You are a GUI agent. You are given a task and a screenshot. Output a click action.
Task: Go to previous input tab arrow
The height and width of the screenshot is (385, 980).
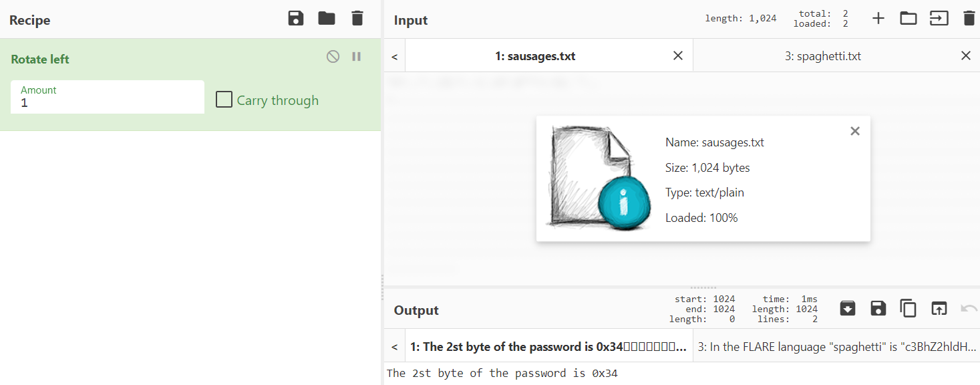click(394, 56)
